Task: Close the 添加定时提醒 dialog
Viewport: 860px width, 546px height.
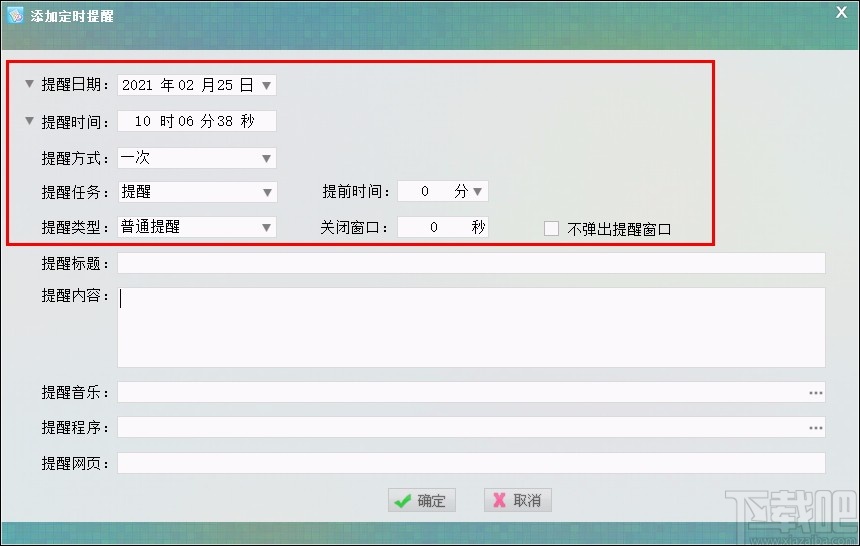Action: (841, 12)
